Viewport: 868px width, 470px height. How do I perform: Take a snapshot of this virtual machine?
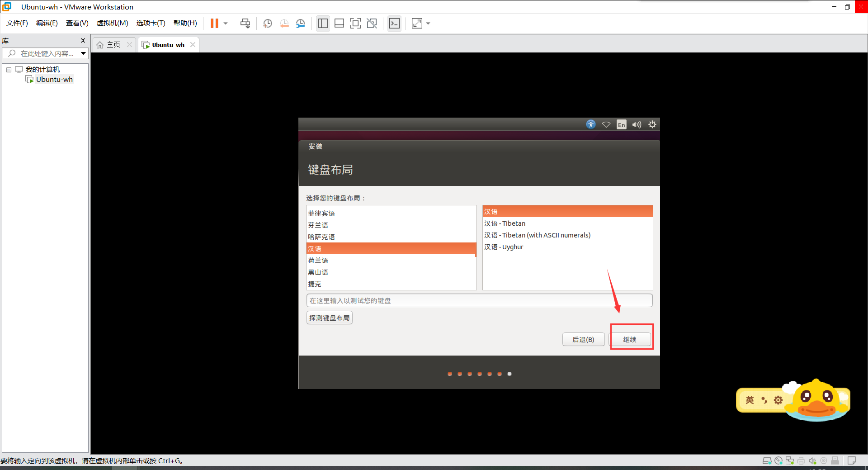tap(268, 24)
